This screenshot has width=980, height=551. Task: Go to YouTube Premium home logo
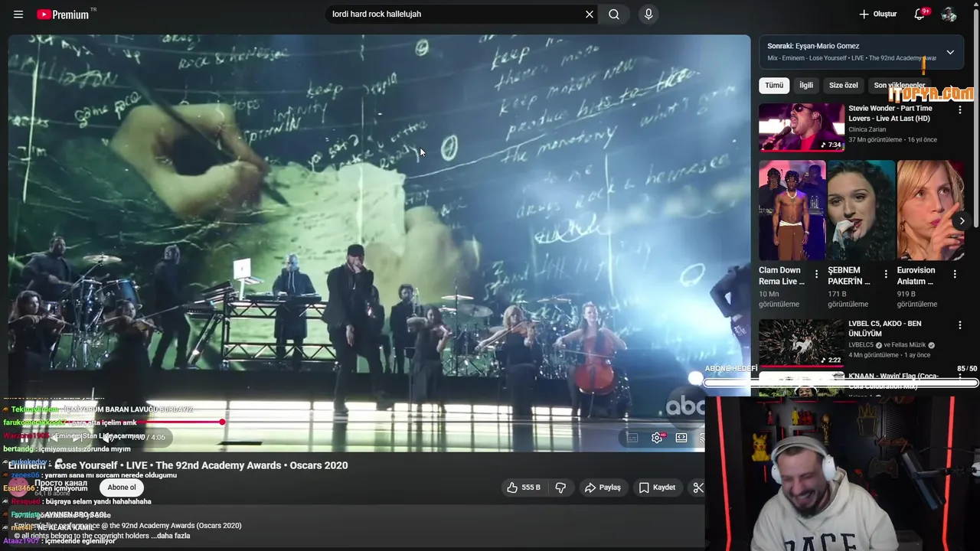click(63, 15)
